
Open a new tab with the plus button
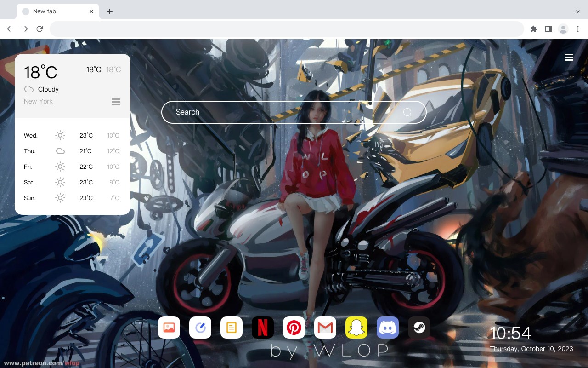109,11
